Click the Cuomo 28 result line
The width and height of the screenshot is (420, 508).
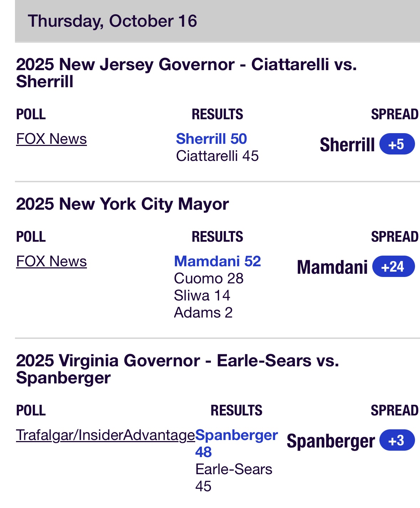pyautogui.click(x=208, y=278)
